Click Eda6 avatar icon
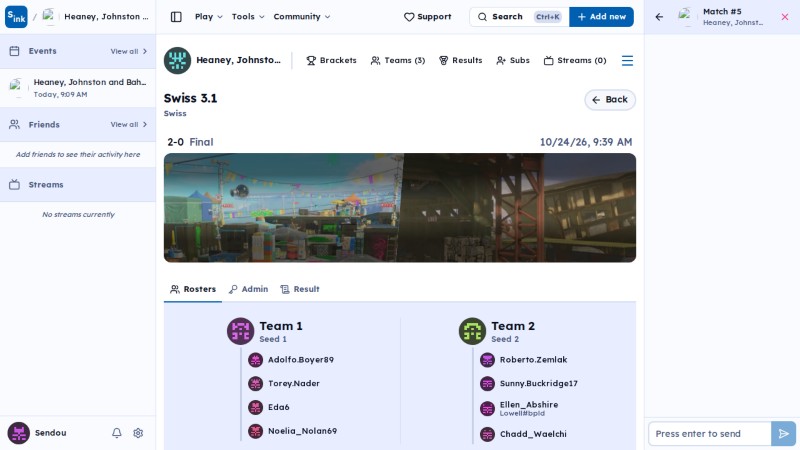800x450 pixels. pyautogui.click(x=255, y=407)
